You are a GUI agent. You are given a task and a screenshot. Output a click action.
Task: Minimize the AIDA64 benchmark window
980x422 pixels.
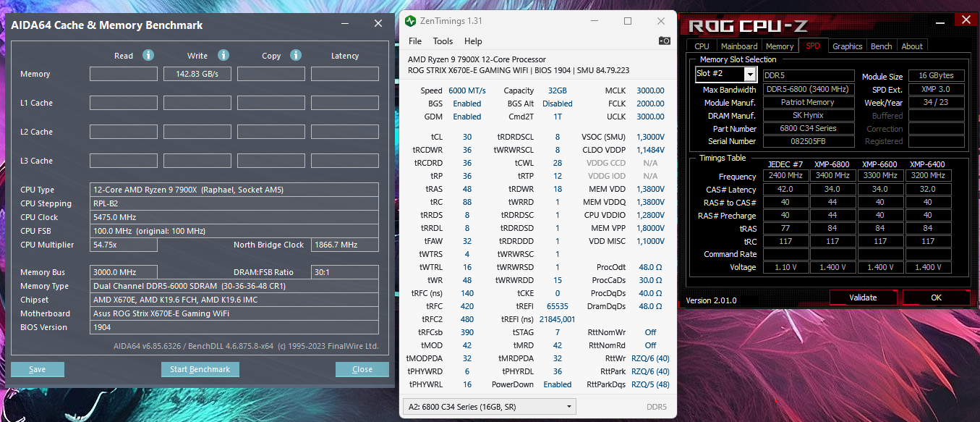pos(346,24)
